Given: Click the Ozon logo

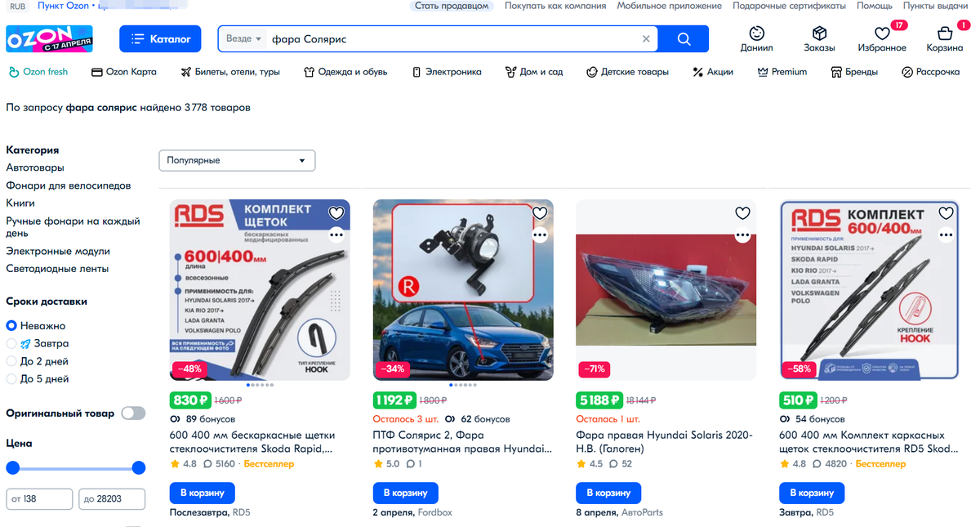Looking at the screenshot, I should tap(49, 39).
